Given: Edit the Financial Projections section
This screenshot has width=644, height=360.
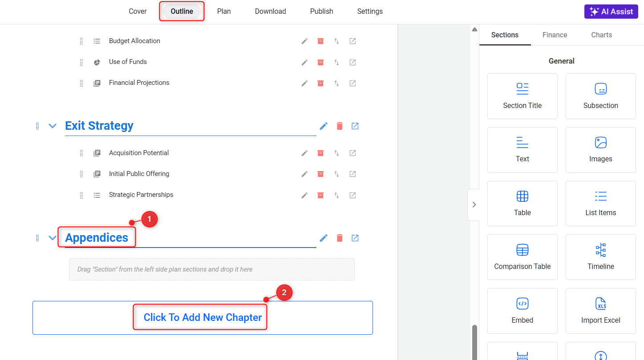Looking at the screenshot, I should point(304,83).
